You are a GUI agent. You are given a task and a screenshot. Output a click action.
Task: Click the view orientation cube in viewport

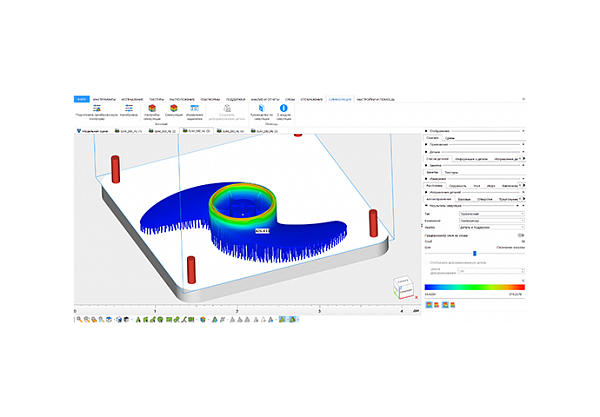pyautogui.click(x=402, y=289)
